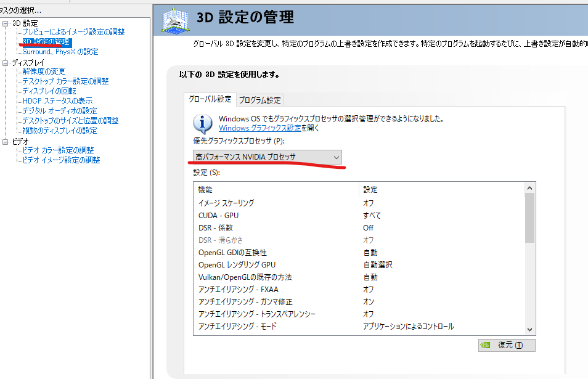The width and height of the screenshot is (588, 379).
Task: Open the Windows グラフィックス設定 link
Action: (260, 128)
